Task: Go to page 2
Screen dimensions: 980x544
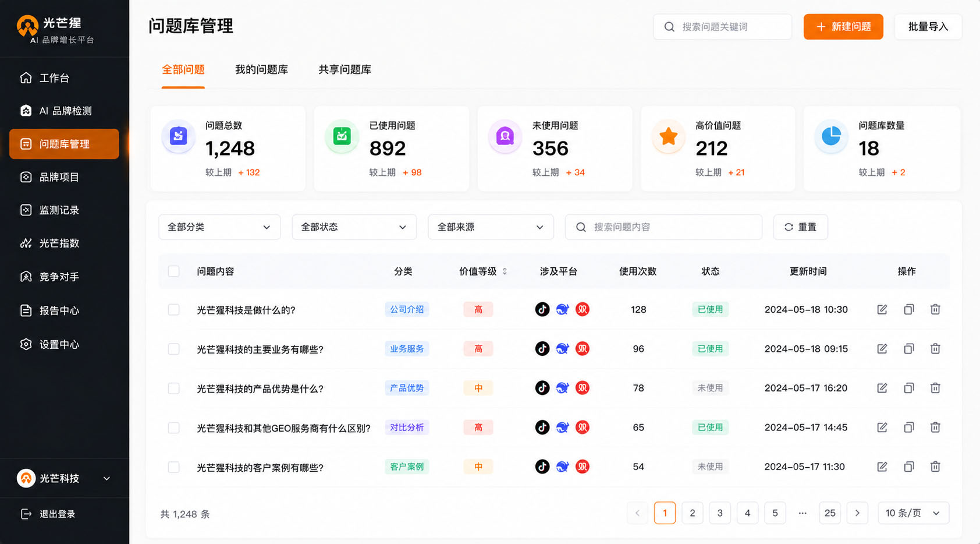Action: click(x=692, y=513)
